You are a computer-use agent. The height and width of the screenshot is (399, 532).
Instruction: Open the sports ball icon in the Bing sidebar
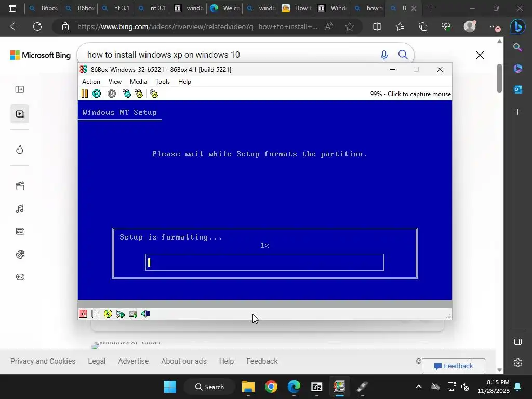click(x=20, y=254)
